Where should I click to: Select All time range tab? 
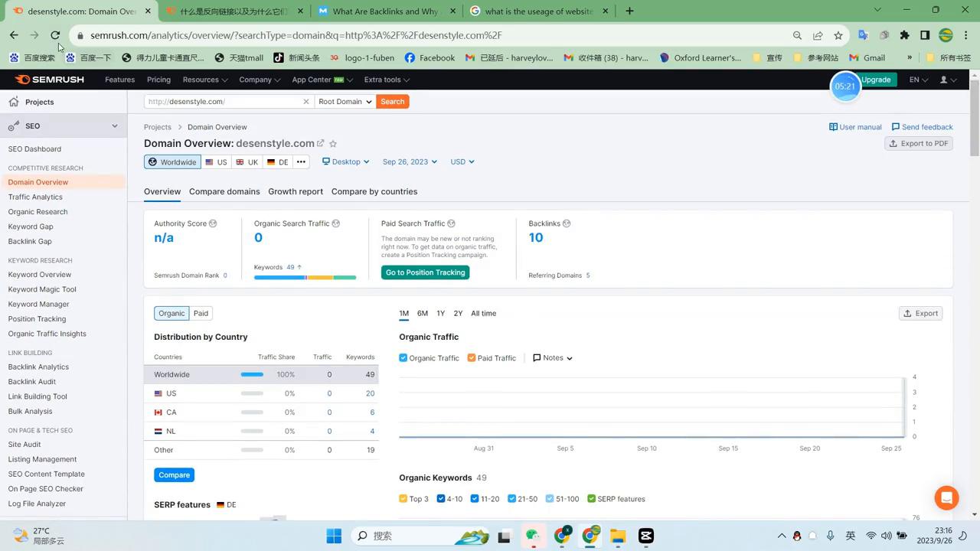(483, 313)
